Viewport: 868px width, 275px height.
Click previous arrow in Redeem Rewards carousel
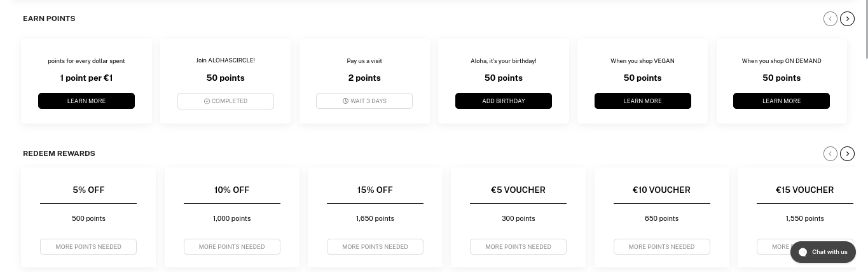point(830,153)
